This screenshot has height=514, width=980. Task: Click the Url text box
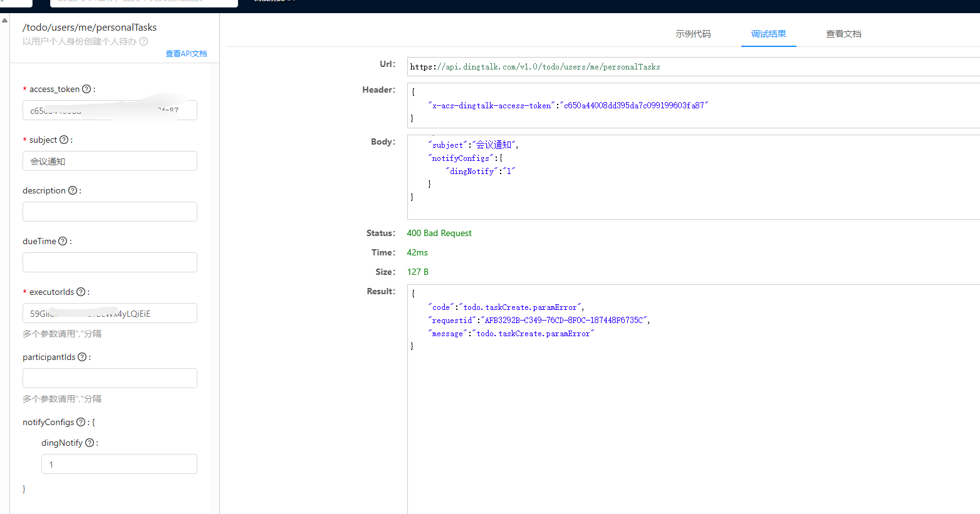(694, 66)
